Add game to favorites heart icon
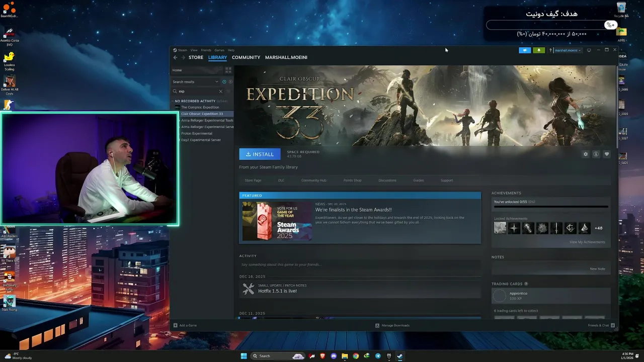 point(607,154)
